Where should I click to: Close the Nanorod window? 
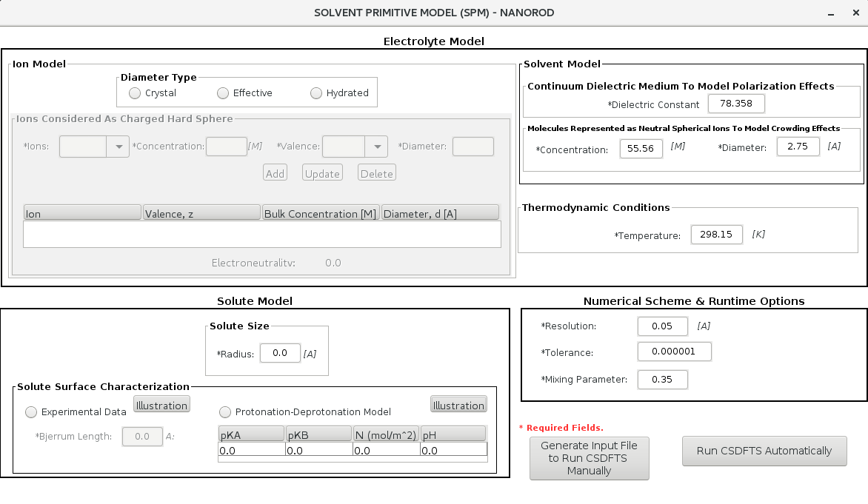coord(852,13)
